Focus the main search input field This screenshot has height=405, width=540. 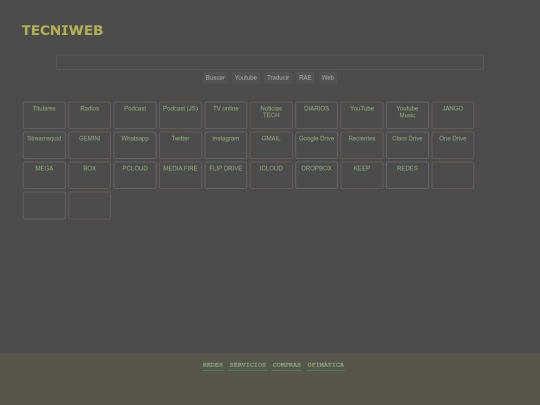(x=270, y=62)
